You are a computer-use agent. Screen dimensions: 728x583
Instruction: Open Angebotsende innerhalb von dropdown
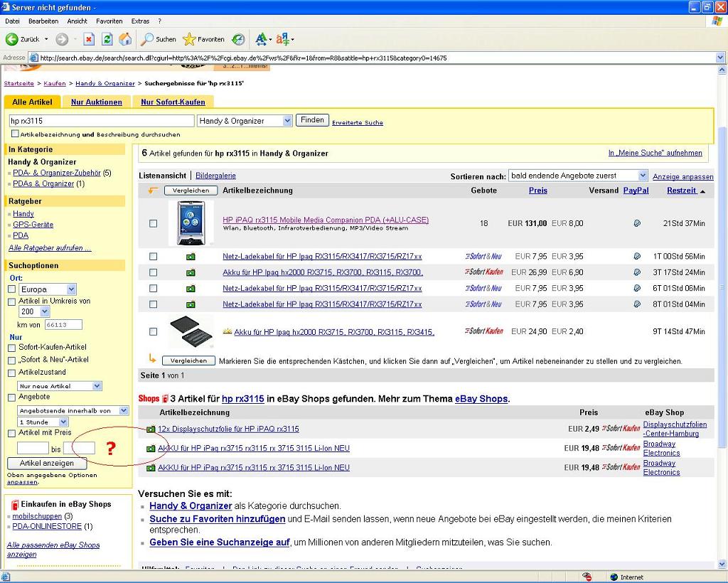coord(73,410)
